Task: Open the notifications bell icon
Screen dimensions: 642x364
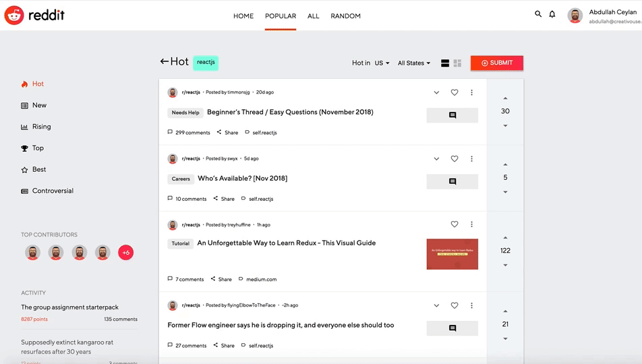Action: [552, 14]
